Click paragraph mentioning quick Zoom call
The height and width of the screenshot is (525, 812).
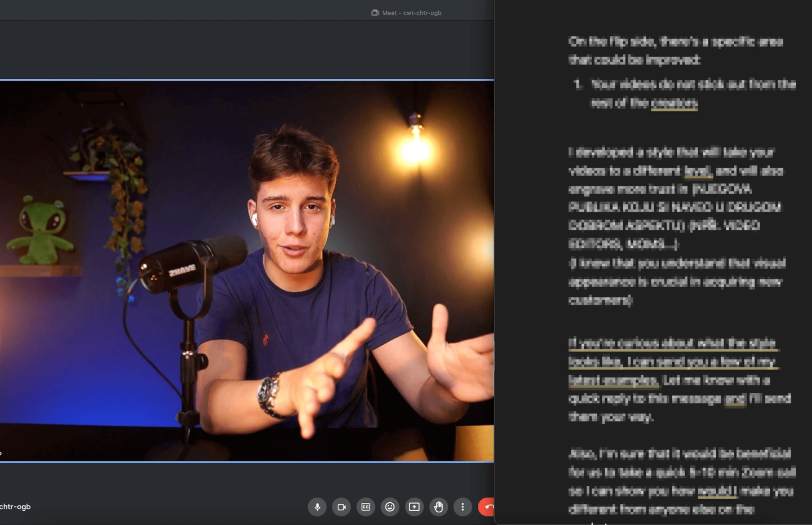(x=682, y=482)
